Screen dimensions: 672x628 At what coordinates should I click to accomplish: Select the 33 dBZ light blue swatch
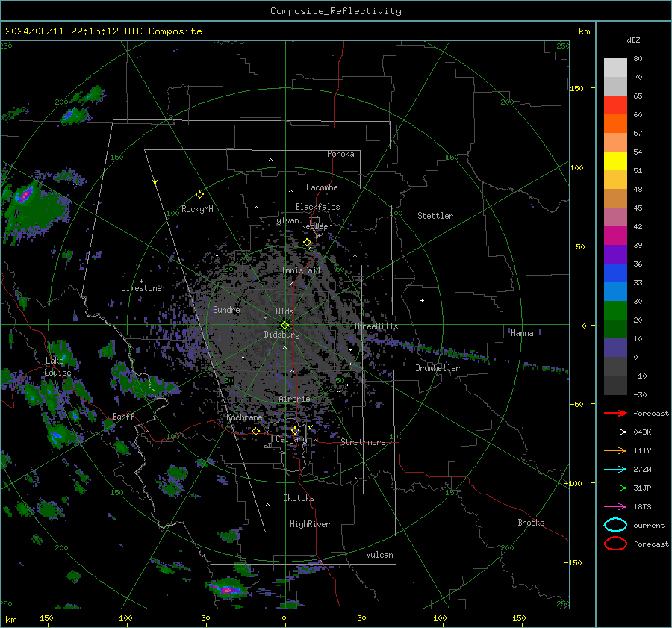[615, 291]
